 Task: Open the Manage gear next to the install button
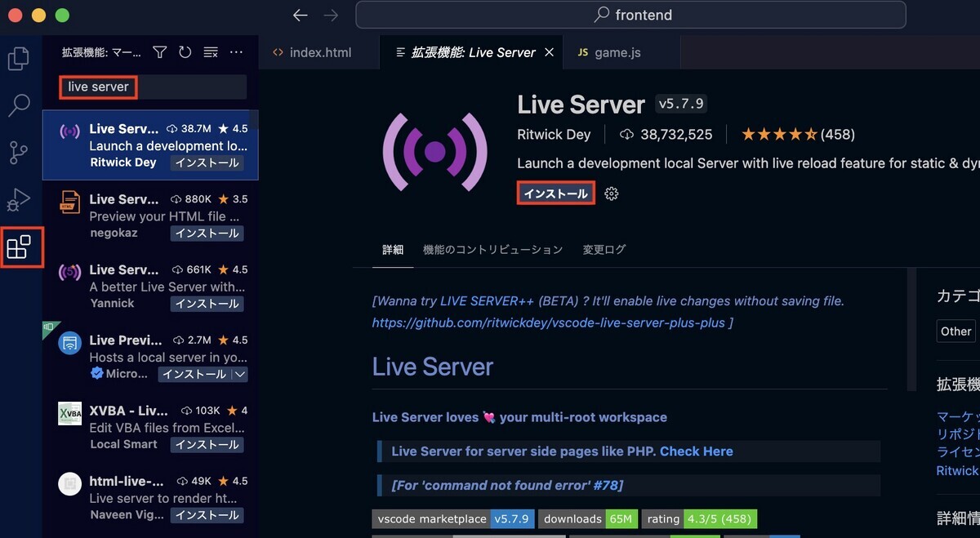pos(611,193)
